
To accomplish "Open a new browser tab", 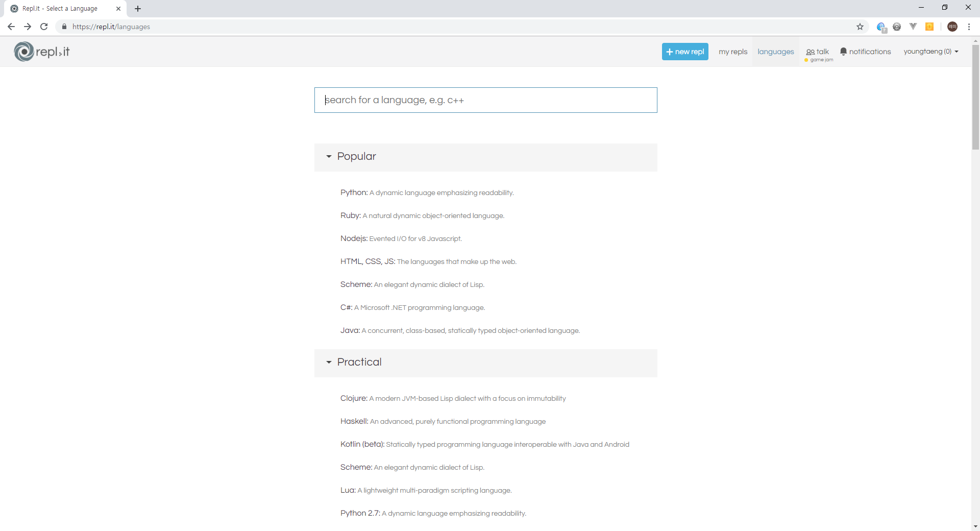I will [138, 9].
